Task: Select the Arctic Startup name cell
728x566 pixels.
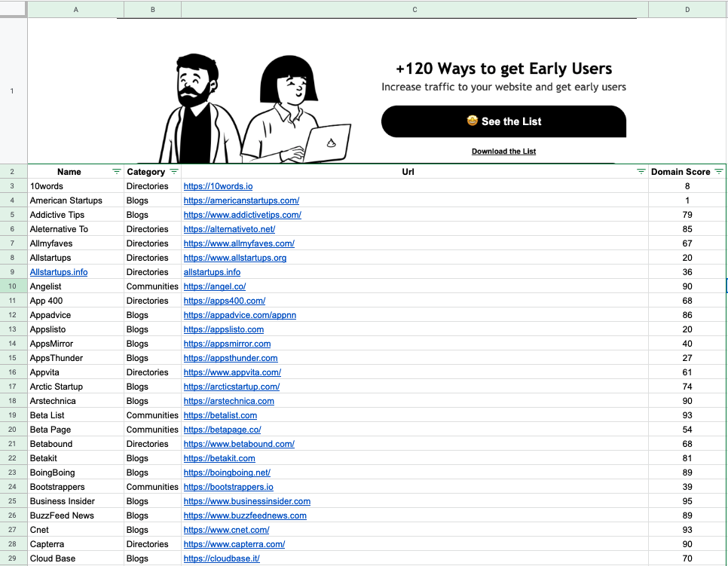Action: [75, 387]
